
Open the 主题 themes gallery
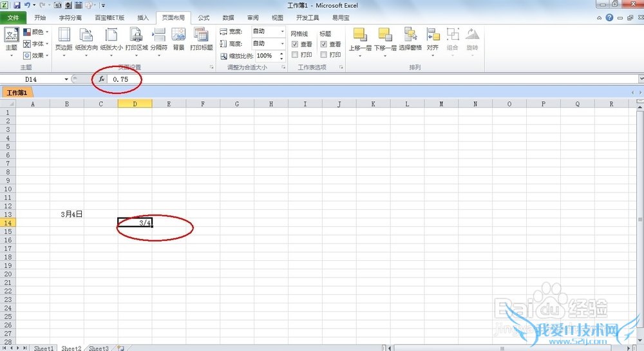click(x=11, y=43)
